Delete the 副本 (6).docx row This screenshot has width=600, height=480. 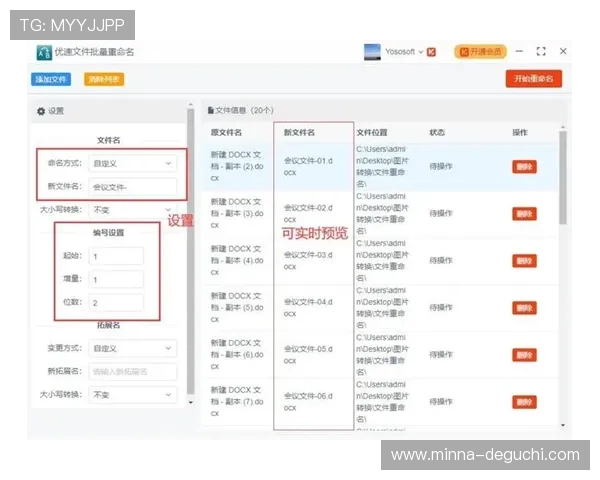tap(525, 355)
